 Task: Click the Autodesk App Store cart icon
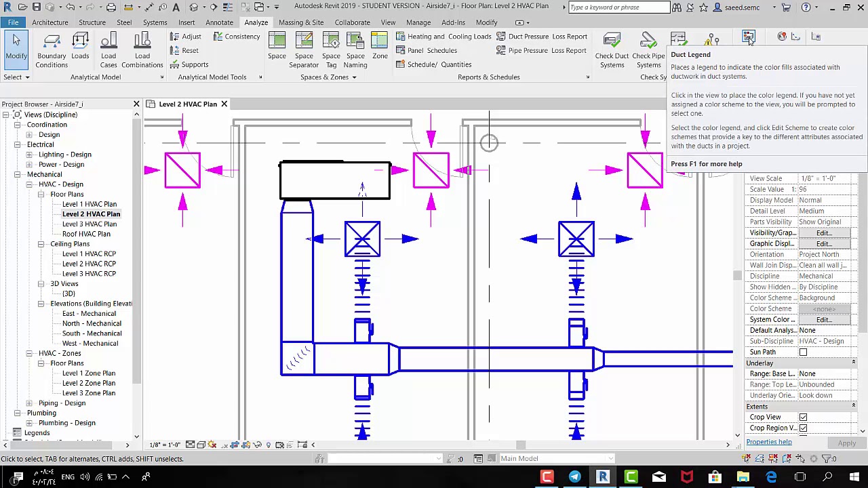(786, 7)
